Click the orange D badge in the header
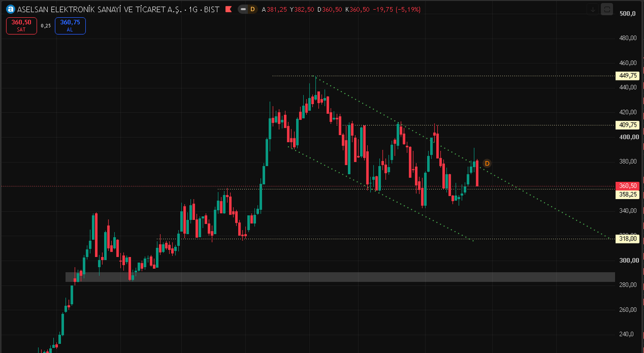The width and height of the screenshot is (644, 353). point(252,9)
